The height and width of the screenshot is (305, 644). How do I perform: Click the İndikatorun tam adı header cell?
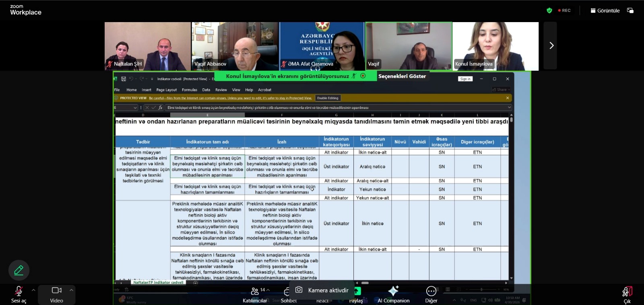[x=207, y=142]
